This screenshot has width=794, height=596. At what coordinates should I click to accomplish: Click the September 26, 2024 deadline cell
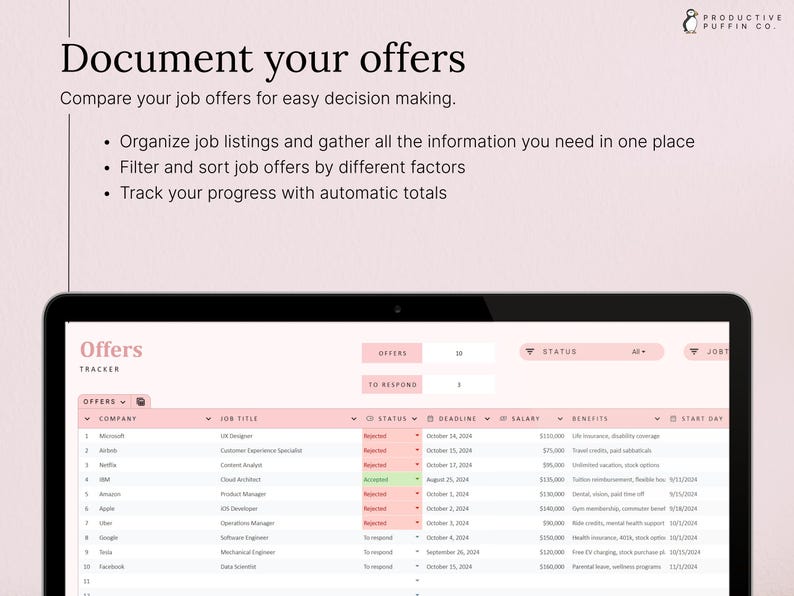click(x=460, y=552)
